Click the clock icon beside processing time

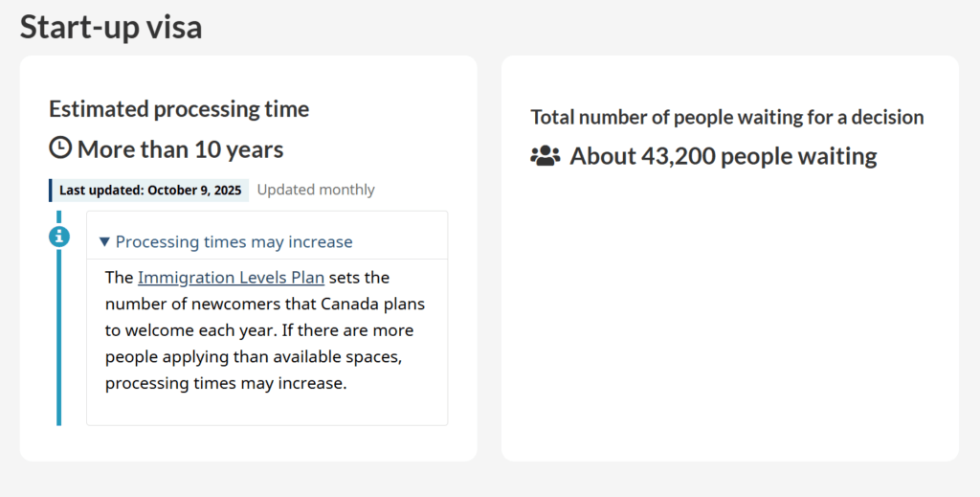60,148
